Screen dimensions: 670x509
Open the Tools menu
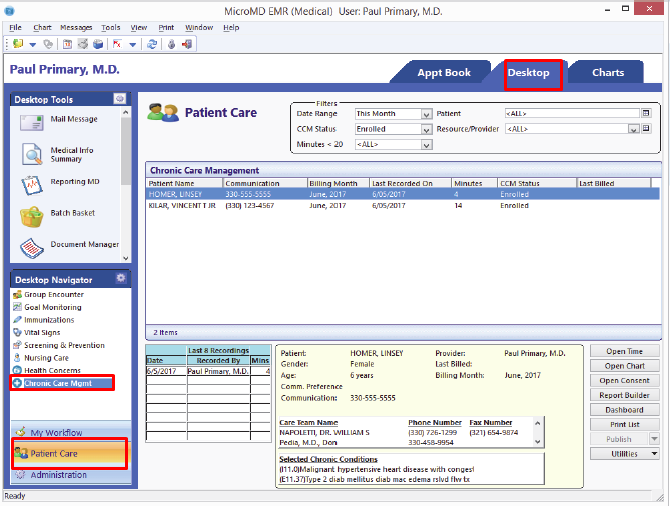[x=111, y=27]
